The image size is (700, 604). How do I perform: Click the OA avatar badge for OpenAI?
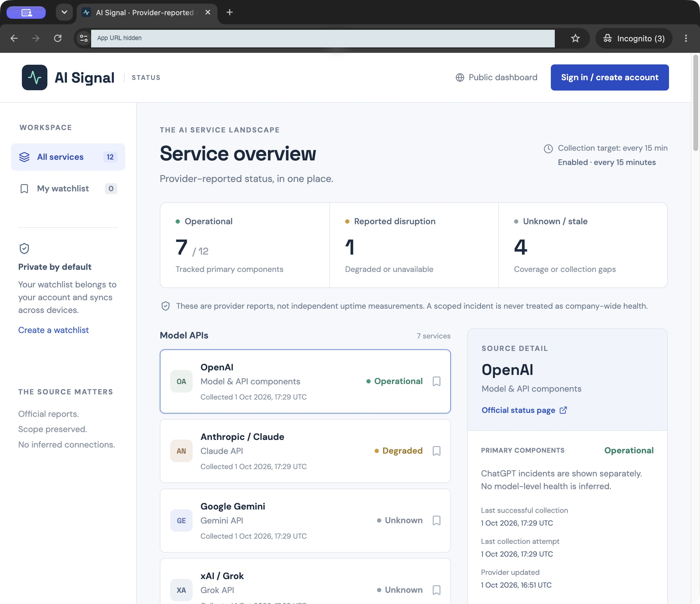181,381
